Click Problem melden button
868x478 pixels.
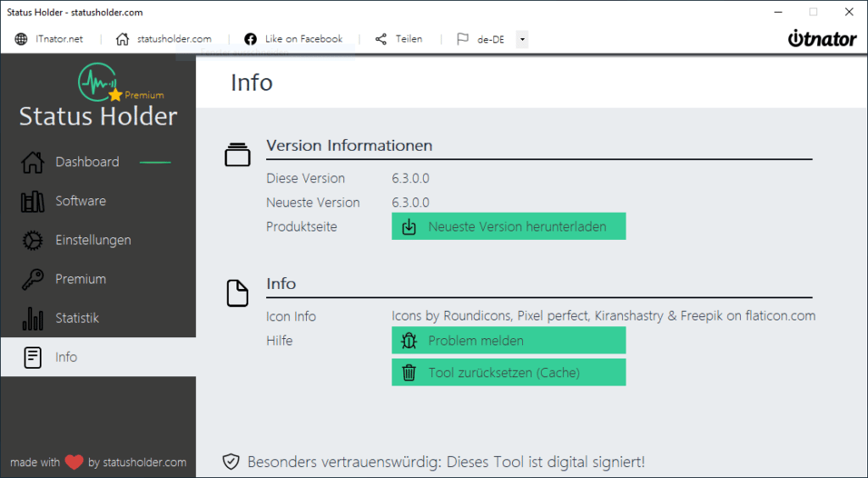(509, 340)
